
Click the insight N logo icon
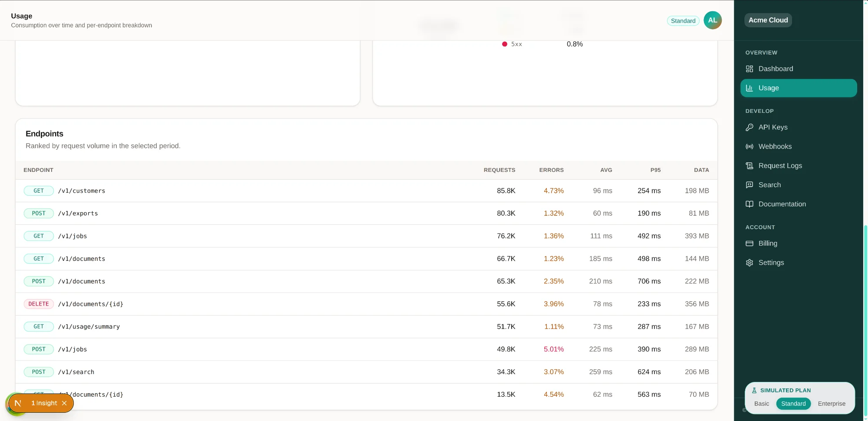[18, 403]
